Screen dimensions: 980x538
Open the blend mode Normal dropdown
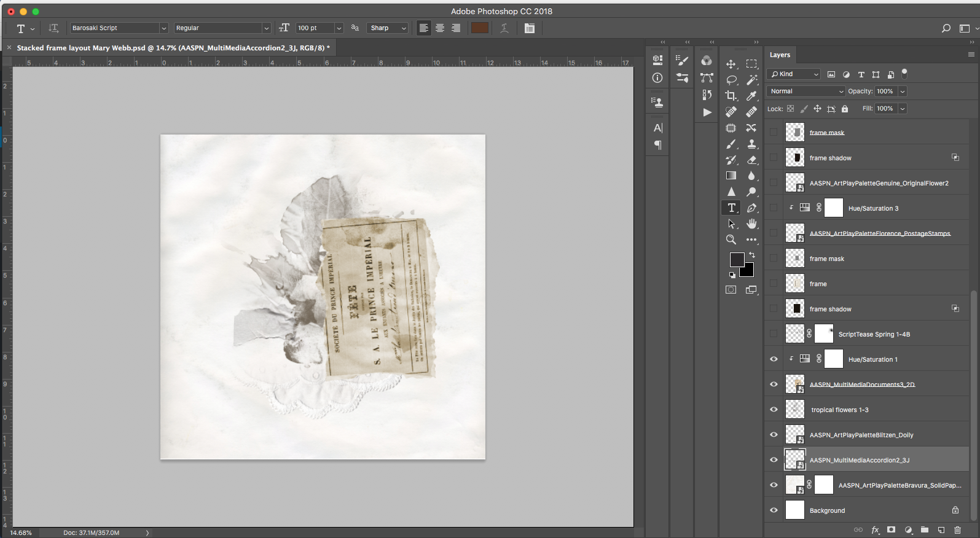(806, 92)
